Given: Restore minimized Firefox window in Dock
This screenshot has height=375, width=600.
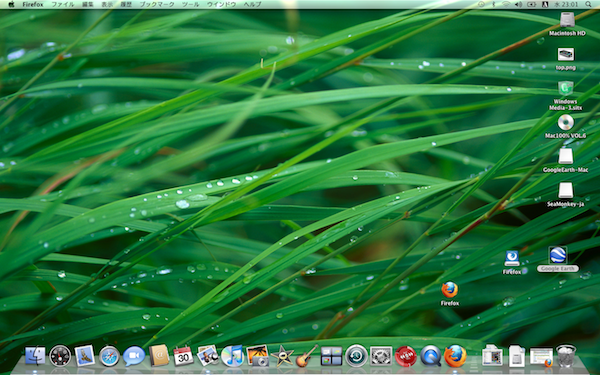Looking at the screenshot, I should (541, 357).
